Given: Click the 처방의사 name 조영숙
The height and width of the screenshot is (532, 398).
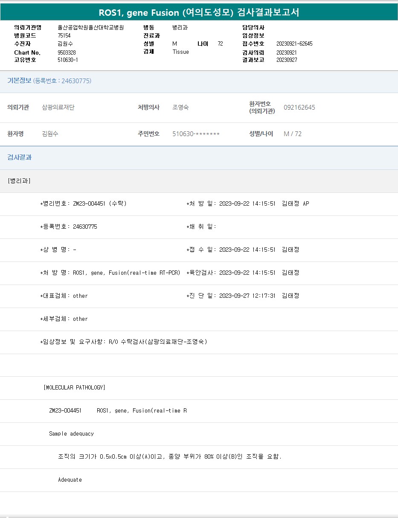Looking at the screenshot, I should pos(180,108).
